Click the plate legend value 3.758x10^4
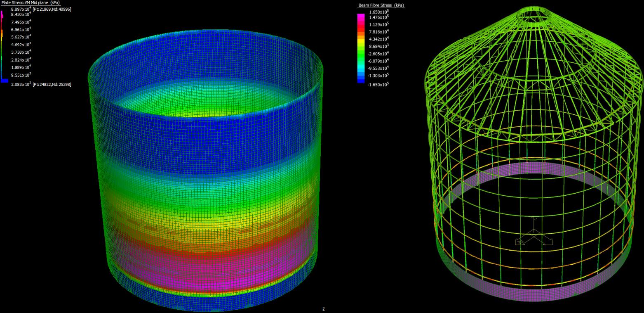This screenshot has height=313, width=644. coord(21,52)
